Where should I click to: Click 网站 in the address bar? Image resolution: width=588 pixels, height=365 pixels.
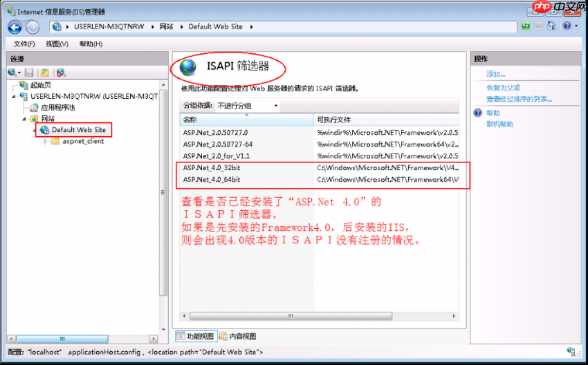166,26
